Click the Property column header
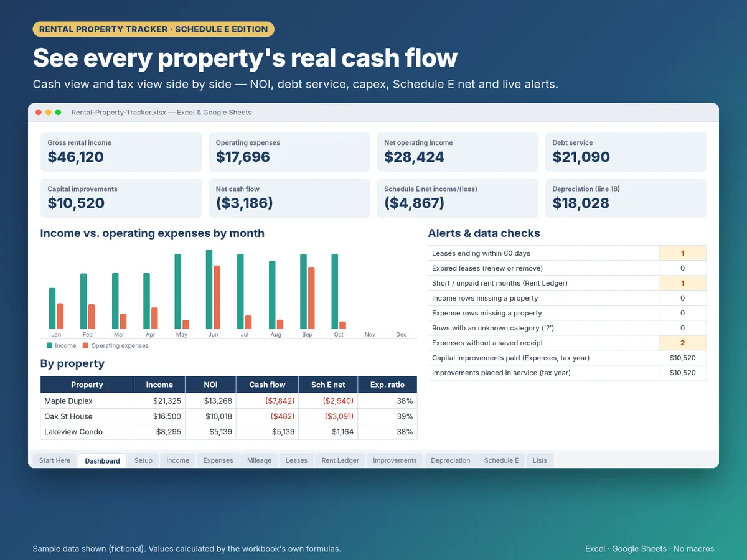Screen dimensions: 747x560 pyautogui.click(x=87, y=385)
